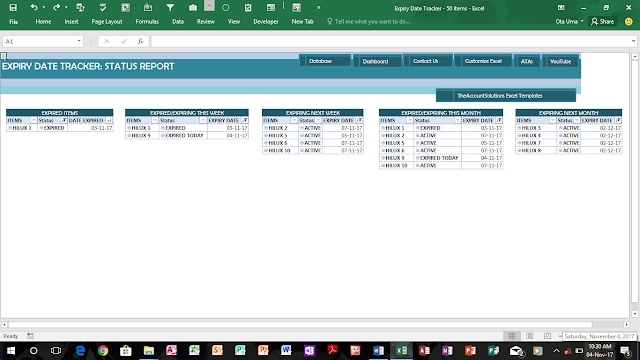Click the Undo arrow icon
640x360 pixels.
(x=34, y=7)
